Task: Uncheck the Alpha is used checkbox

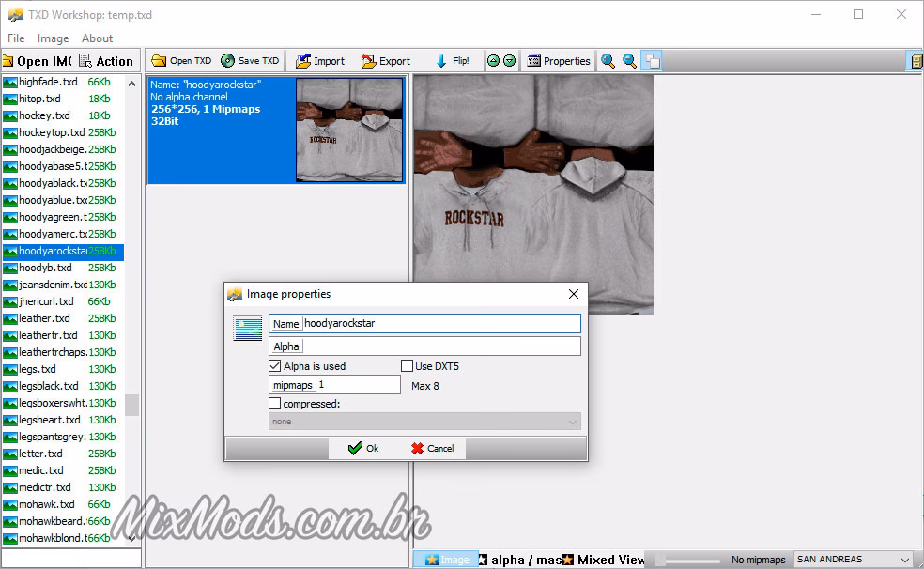Action: click(274, 366)
